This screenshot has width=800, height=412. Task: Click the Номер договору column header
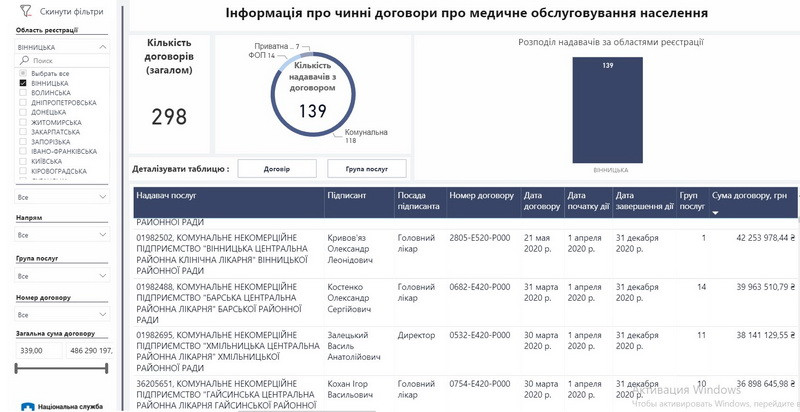click(481, 196)
